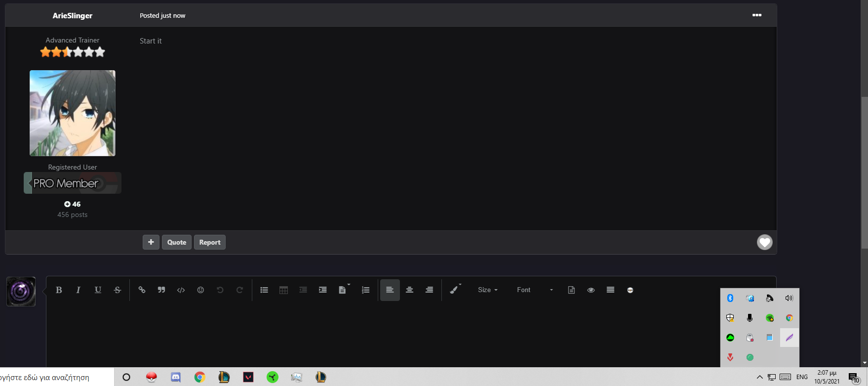
Task: Center-align the editor text
Action: [x=409, y=290]
